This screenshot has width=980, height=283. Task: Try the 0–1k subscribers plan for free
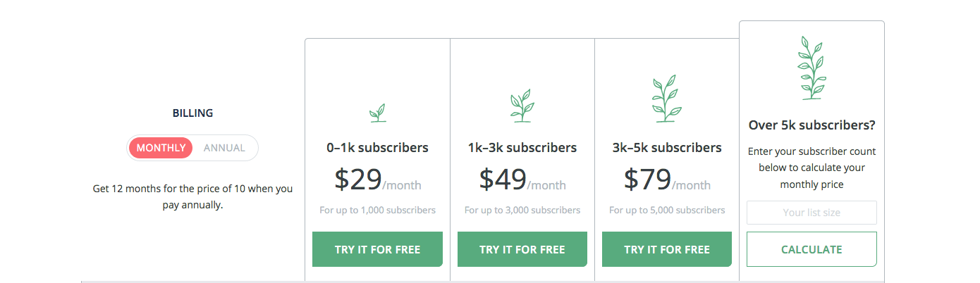pos(377,249)
